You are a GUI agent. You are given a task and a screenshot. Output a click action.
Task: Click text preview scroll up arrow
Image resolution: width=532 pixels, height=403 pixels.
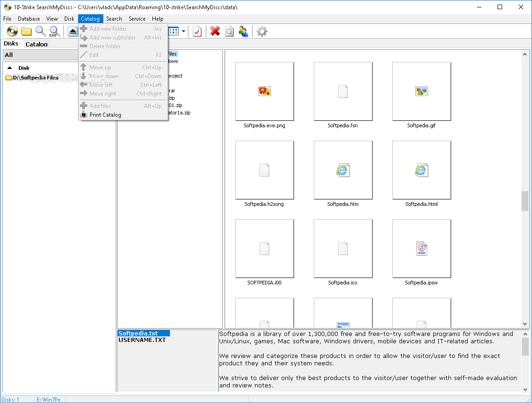click(x=525, y=334)
